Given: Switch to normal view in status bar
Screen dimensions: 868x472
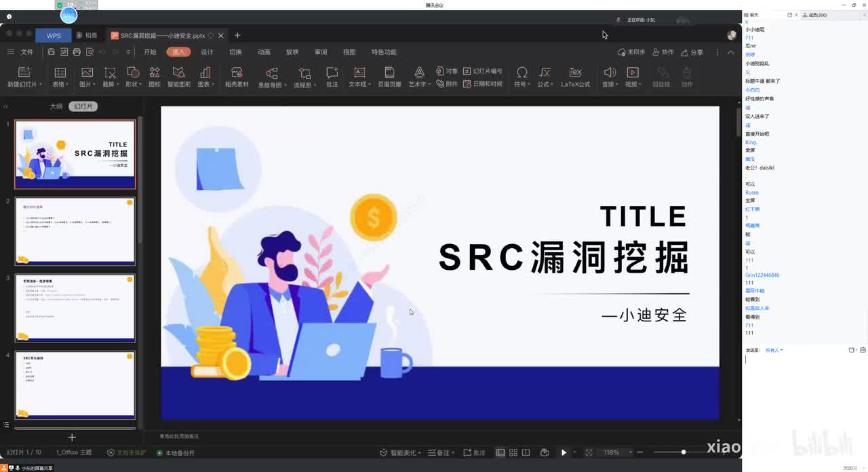Looking at the screenshot, I should click(x=500, y=452).
